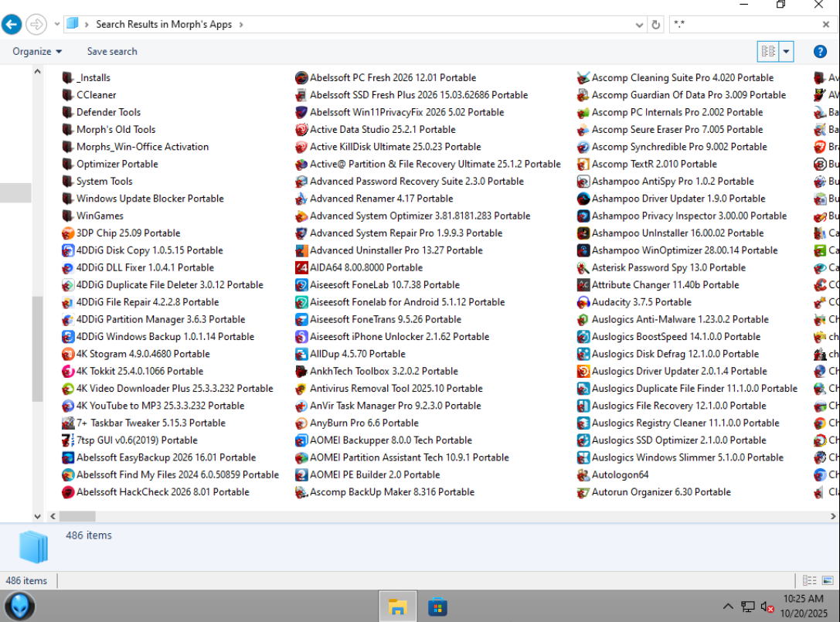
Task: Click the Refresh icon in address bar
Action: [x=655, y=25]
